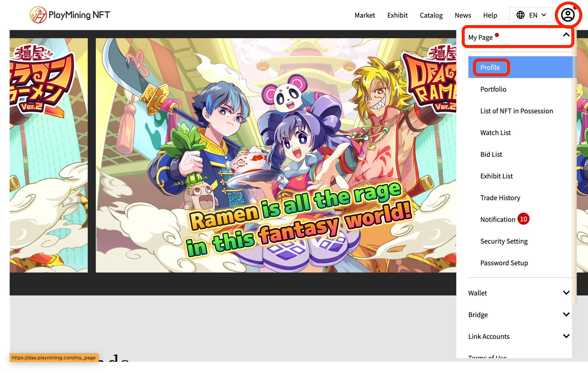Viewport: 588px width, 373px height.
Task: Open the Market nav item
Action: point(365,15)
